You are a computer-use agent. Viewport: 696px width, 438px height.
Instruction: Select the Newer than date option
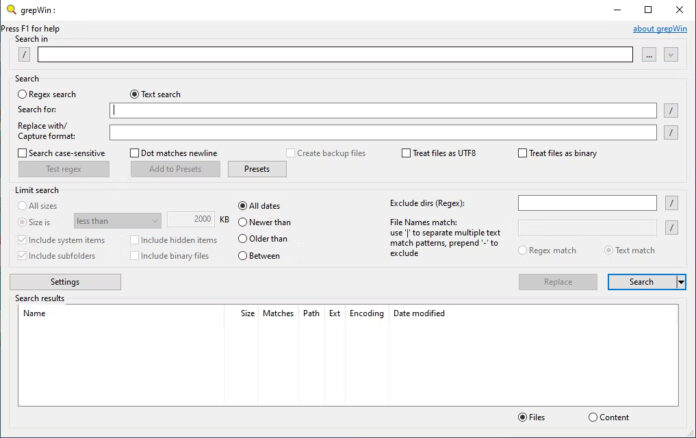click(x=242, y=222)
